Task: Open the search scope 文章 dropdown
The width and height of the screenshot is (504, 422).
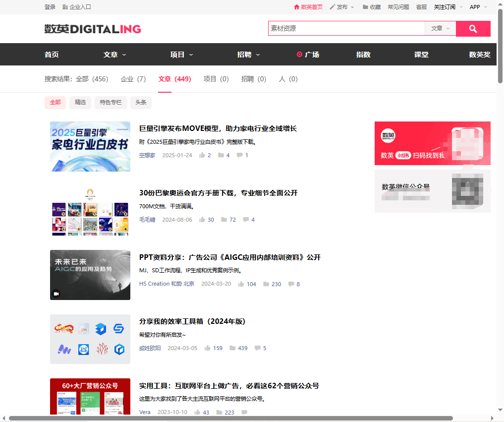Action: pyautogui.click(x=440, y=29)
